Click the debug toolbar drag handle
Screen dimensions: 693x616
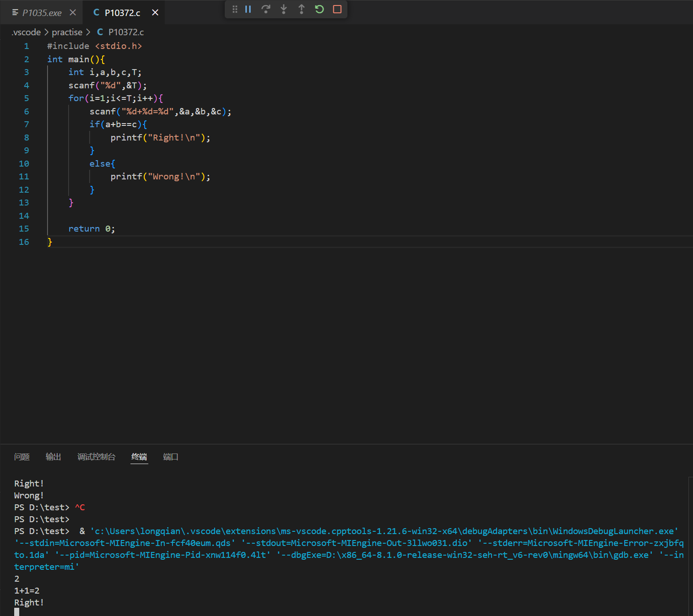pyautogui.click(x=234, y=9)
